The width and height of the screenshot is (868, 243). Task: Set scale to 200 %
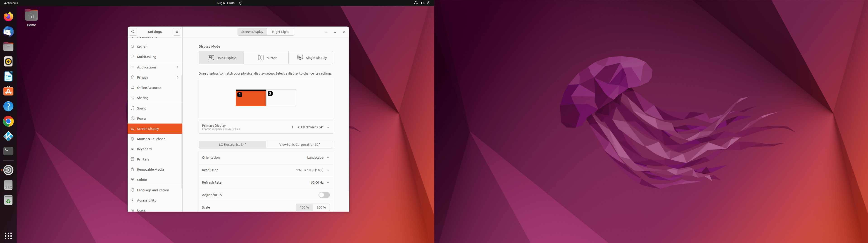[321, 207]
